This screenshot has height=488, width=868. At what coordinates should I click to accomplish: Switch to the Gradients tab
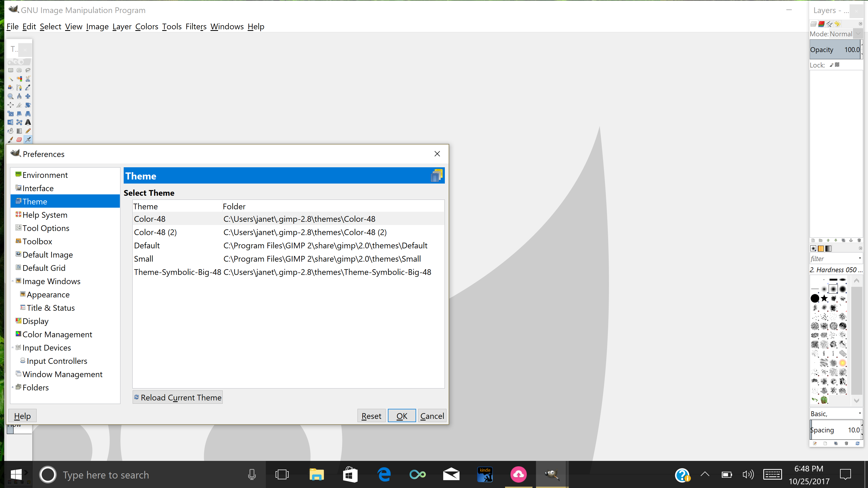(829, 249)
